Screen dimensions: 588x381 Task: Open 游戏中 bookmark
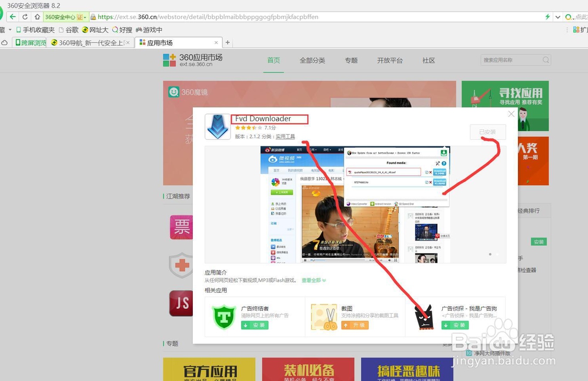point(149,29)
